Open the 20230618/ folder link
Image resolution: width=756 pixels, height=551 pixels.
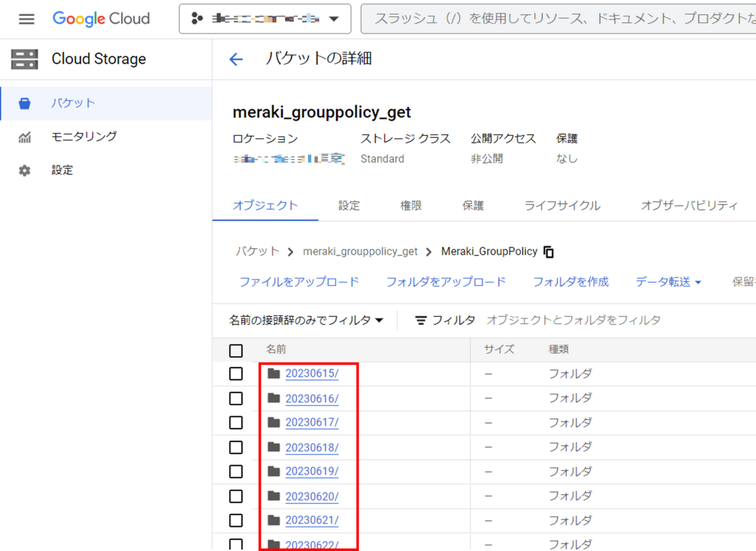click(x=312, y=447)
